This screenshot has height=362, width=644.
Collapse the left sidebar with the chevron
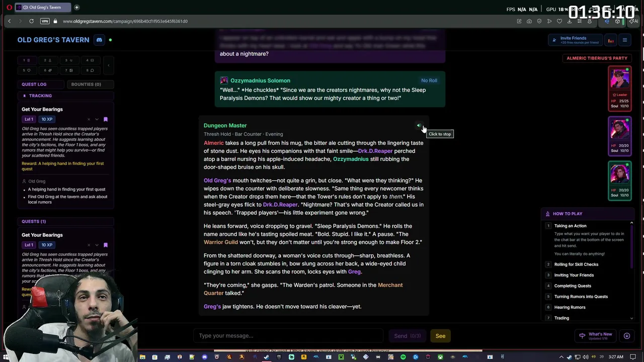pyautogui.click(x=108, y=65)
